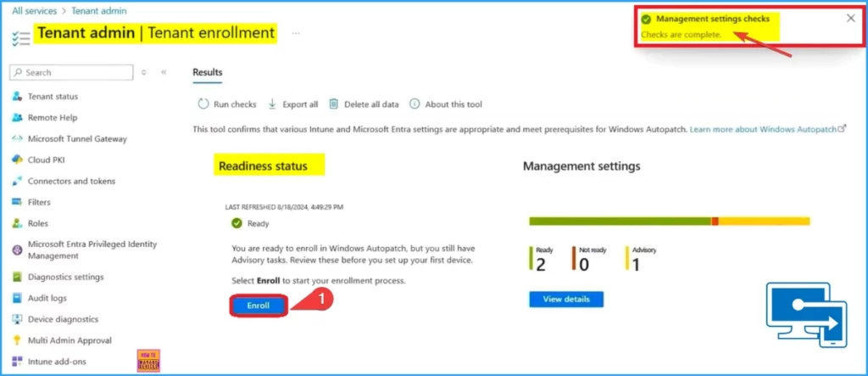Click the sidebar Search field
Screen dimensions: 868x376
click(x=72, y=72)
